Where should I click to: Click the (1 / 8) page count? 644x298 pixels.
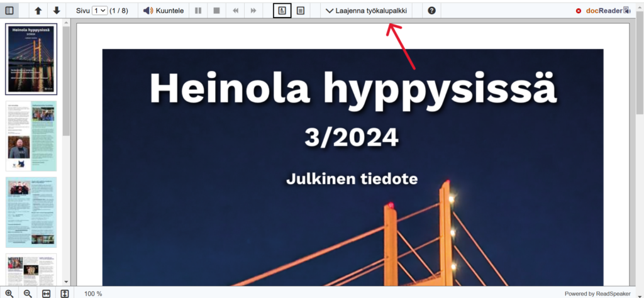(x=119, y=11)
